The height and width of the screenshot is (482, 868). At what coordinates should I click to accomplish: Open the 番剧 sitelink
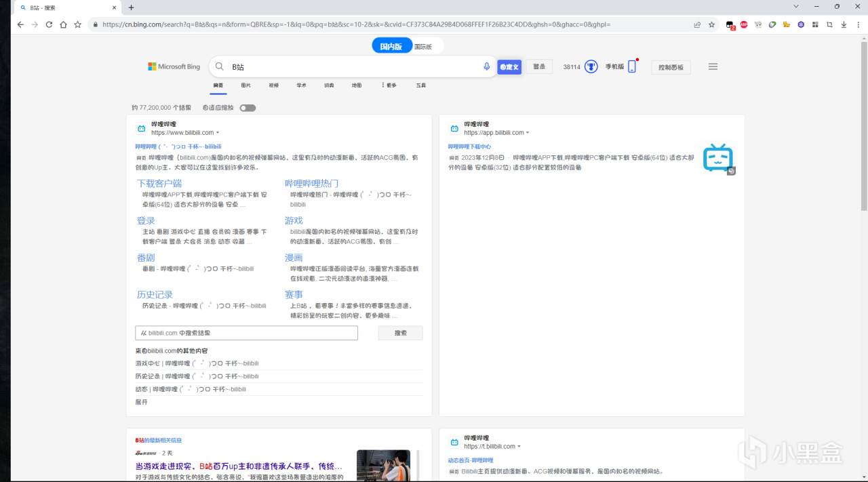146,258
